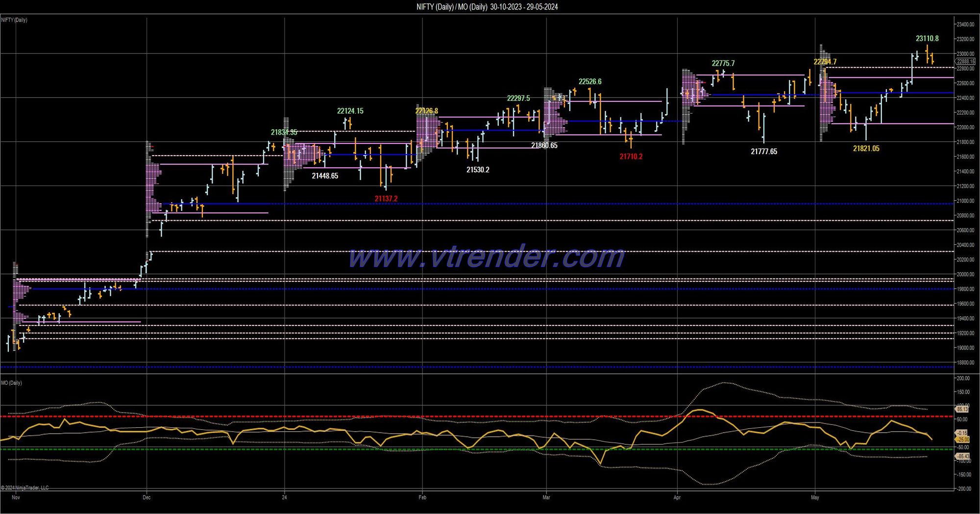Click the 22297.5 high label
Image resolution: width=980 pixels, height=514 pixels.
click(x=518, y=98)
